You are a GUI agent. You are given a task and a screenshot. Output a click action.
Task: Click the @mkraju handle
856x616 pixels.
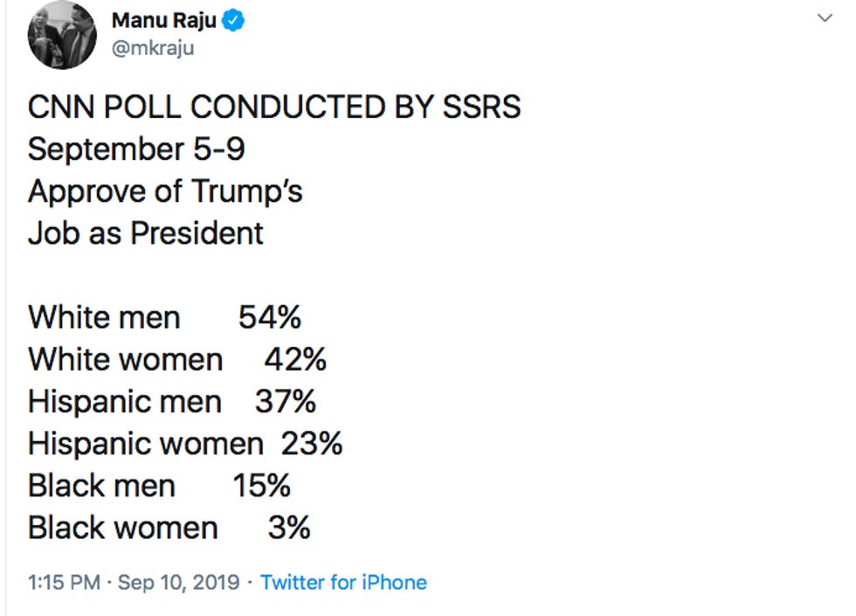(153, 48)
